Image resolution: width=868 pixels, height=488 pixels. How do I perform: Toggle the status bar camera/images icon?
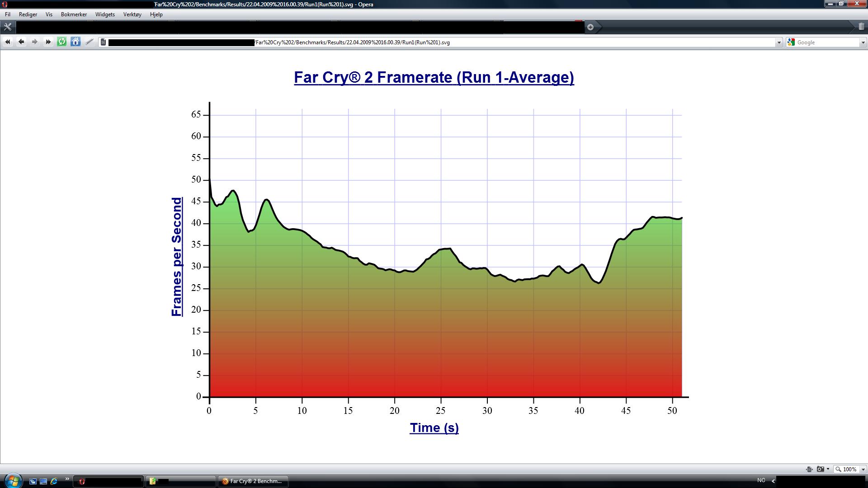point(820,469)
